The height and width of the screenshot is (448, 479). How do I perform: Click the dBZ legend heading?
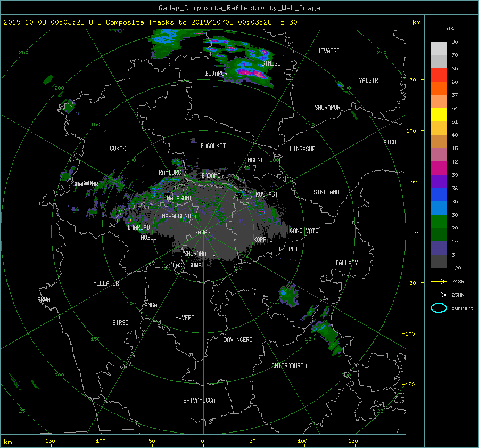451,29
